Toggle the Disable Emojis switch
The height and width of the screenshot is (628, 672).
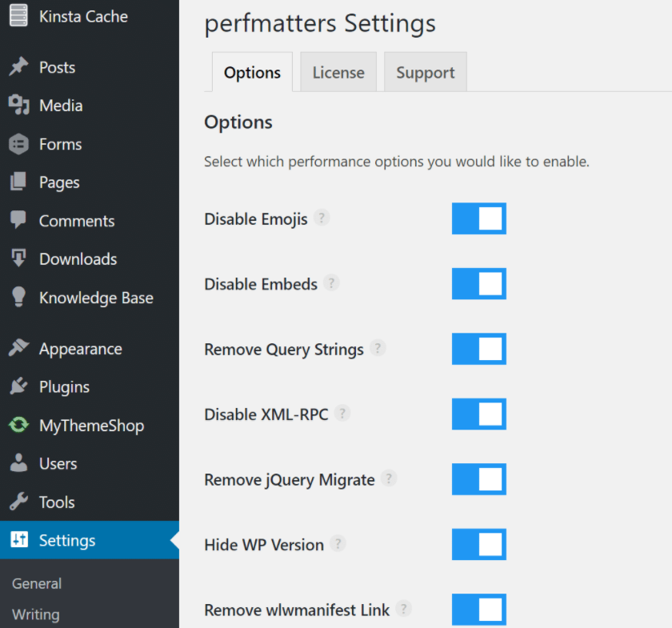click(478, 218)
